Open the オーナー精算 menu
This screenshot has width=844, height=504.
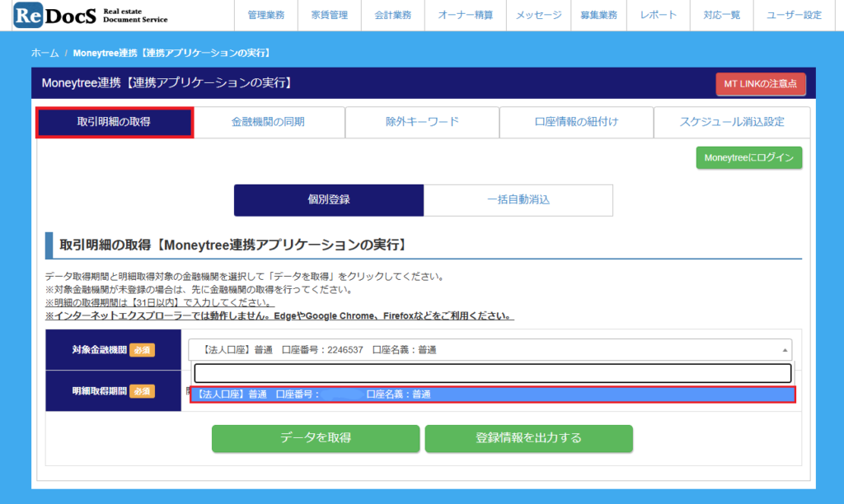(466, 15)
